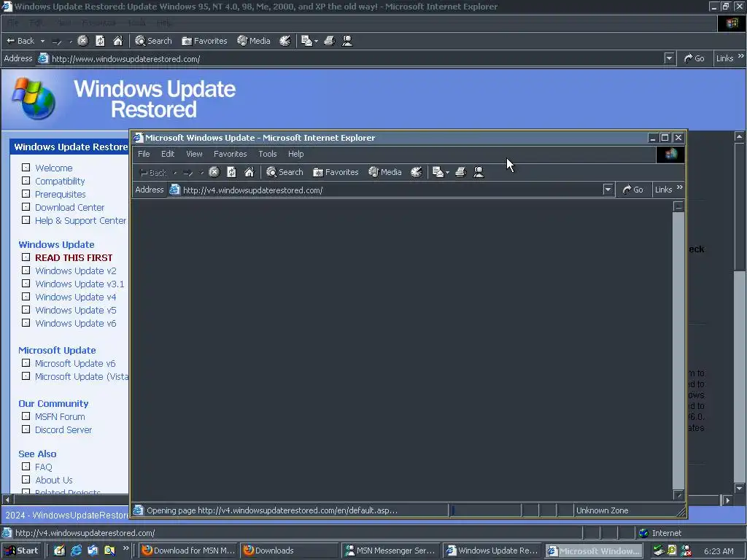Viewport: 747px width, 560px height.
Task: Click Stop icon in background Restored window toolbar
Action: [83, 41]
